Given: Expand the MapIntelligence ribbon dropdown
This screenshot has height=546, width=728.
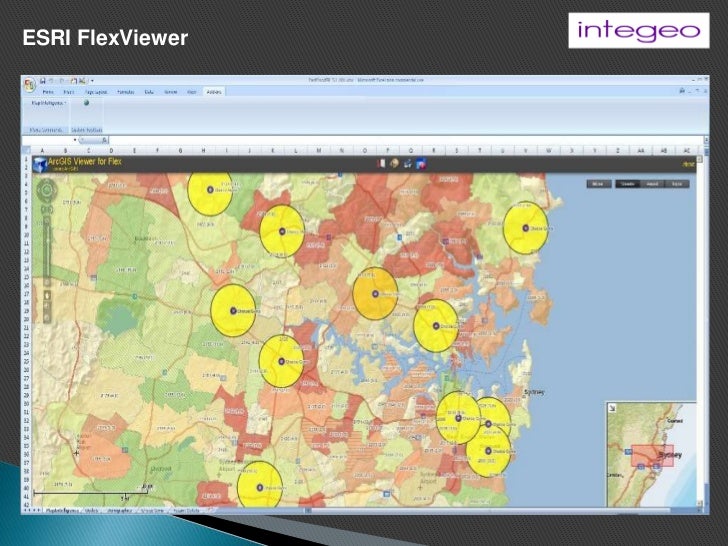Looking at the screenshot, I should pyautogui.click(x=48, y=103).
